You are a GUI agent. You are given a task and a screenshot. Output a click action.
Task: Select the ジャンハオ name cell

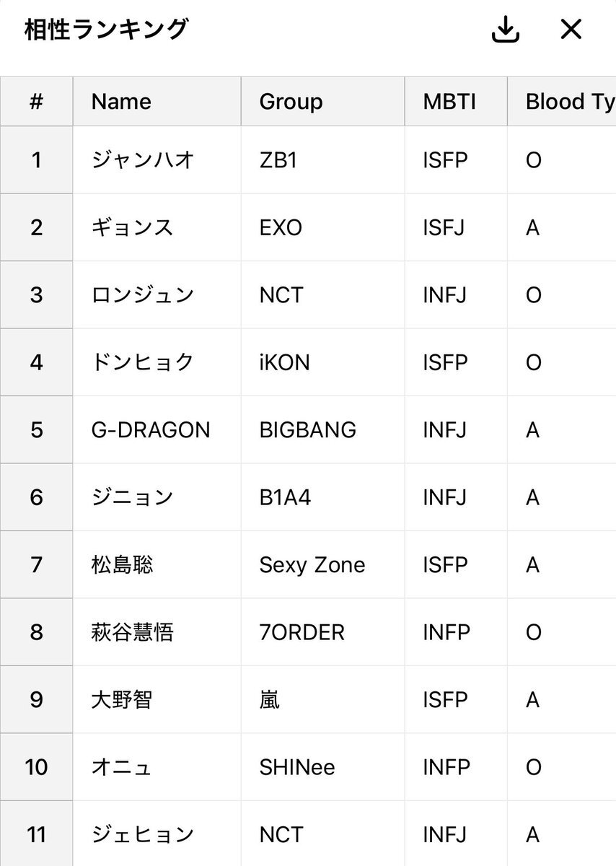click(157, 159)
